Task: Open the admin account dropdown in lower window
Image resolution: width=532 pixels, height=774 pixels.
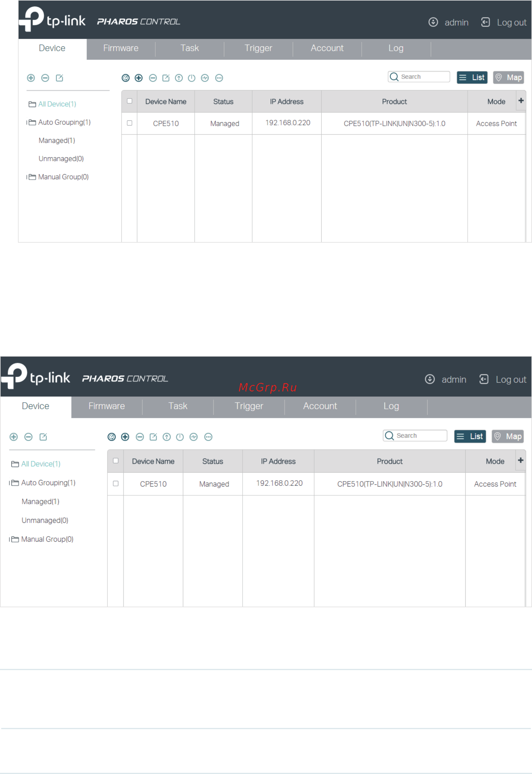Action: pos(445,380)
